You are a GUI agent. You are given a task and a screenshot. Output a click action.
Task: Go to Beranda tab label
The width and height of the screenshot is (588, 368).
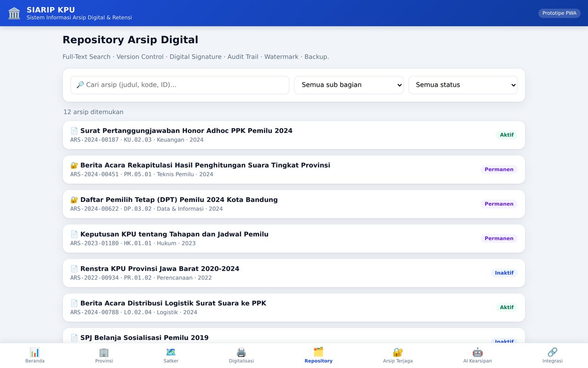pos(35,361)
